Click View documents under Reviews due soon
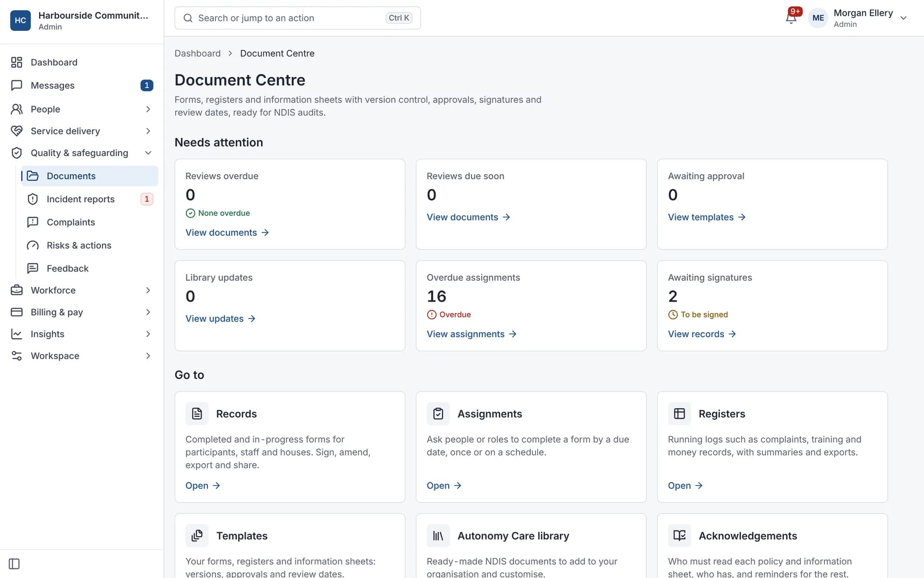 468,217
